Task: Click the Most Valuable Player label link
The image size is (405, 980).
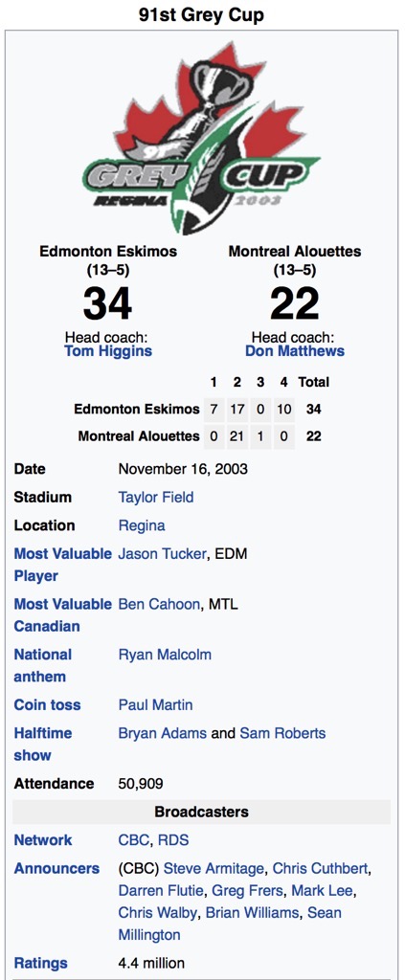Action: pos(62,565)
